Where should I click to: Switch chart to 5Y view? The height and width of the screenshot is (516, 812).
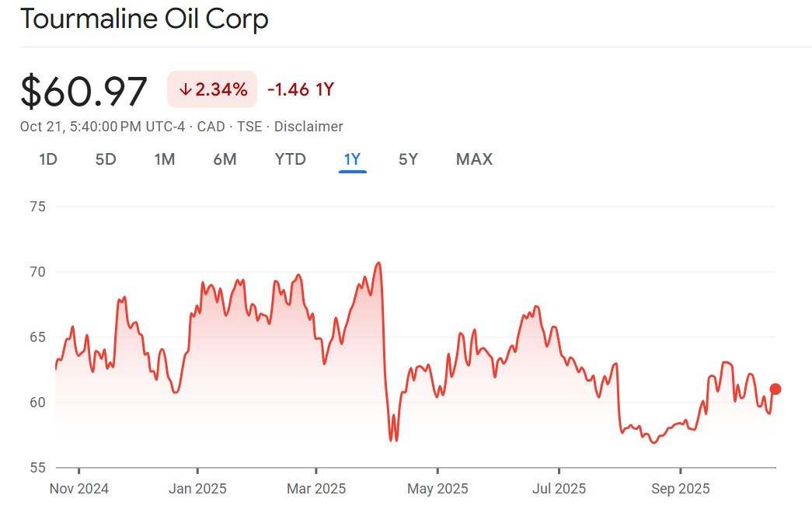(408, 159)
